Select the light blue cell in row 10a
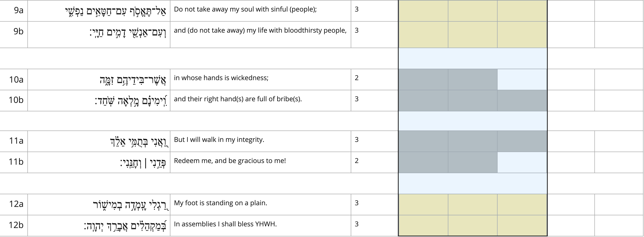644x237 pixels. [522, 79]
